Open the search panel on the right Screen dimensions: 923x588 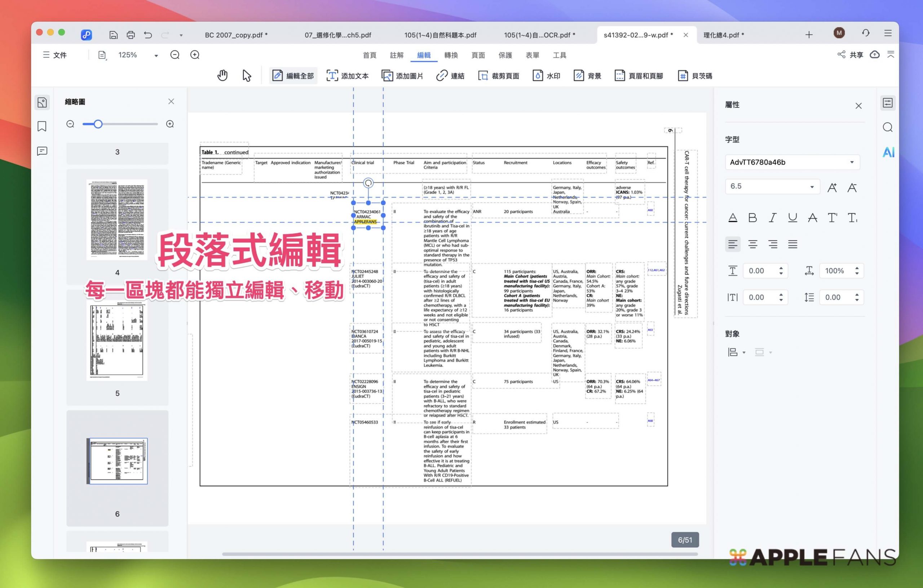point(888,127)
